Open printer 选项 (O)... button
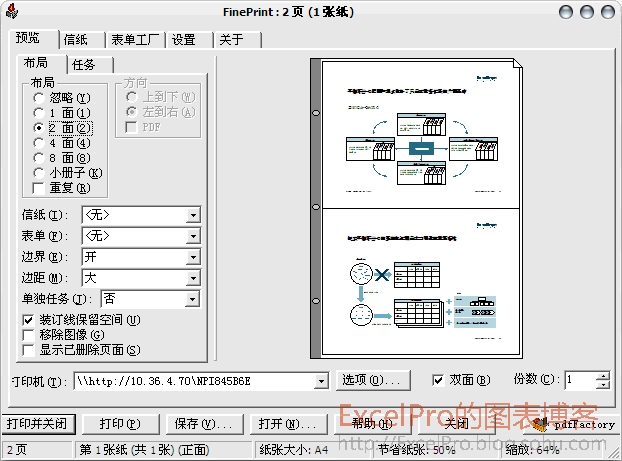The image size is (622, 461). [373, 380]
